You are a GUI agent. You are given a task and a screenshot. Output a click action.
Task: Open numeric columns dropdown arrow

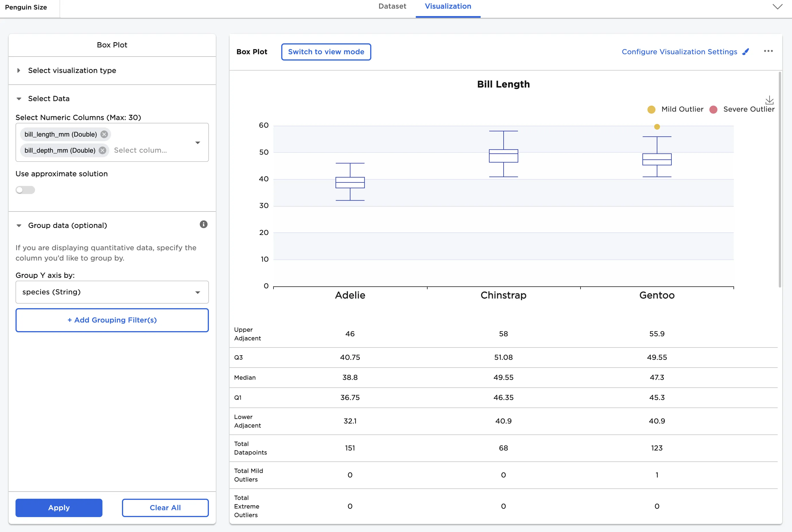click(x=197, y=143)
